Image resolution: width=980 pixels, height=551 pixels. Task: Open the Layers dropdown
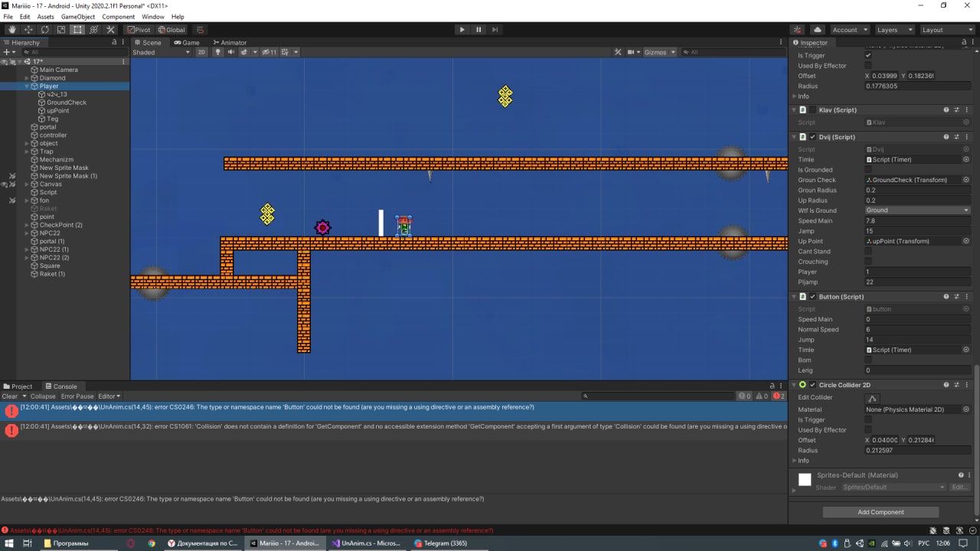point(894,30)
